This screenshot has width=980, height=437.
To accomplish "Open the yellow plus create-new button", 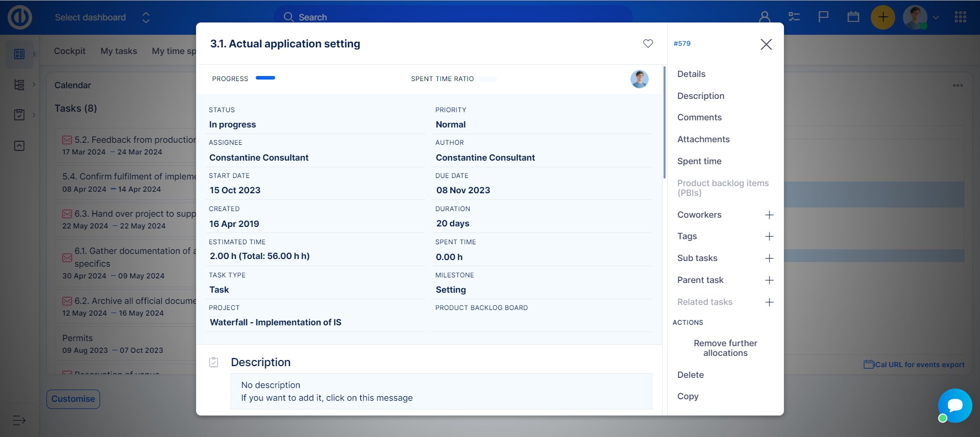I will tap(883, 17).
